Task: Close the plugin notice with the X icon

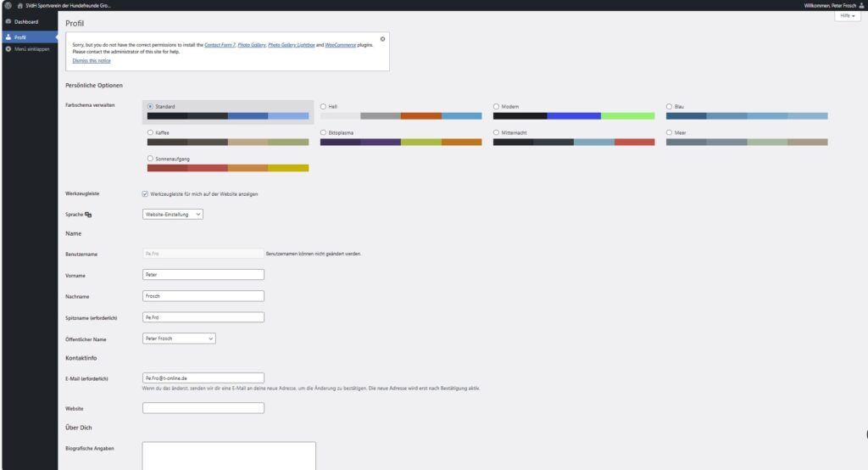Action: (x=382, y=39)
